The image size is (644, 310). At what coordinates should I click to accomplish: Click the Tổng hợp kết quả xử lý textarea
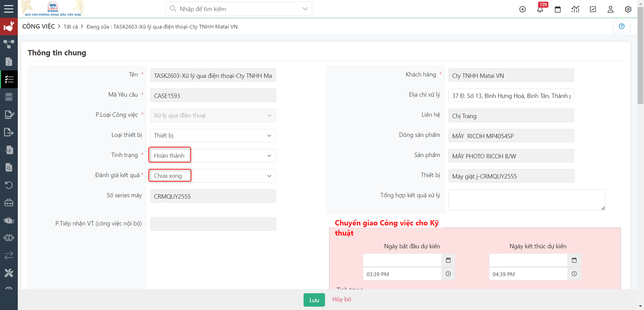tap(527, 200)
